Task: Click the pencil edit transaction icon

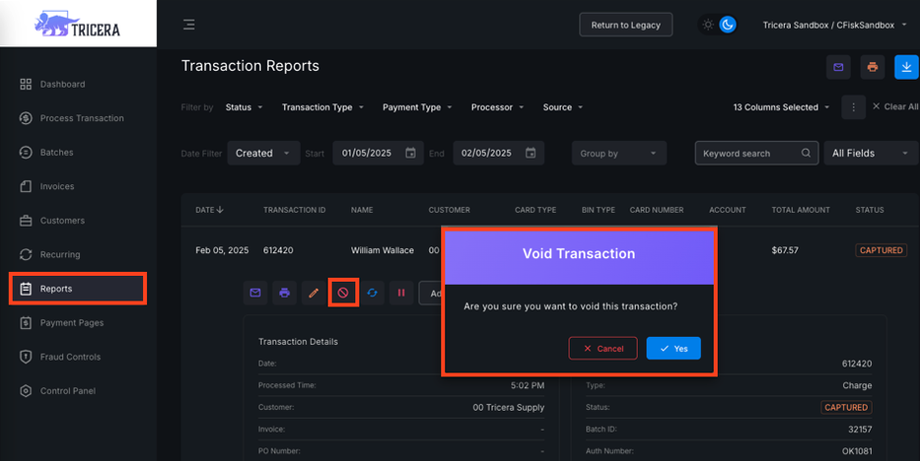Action: pos(314,293)
